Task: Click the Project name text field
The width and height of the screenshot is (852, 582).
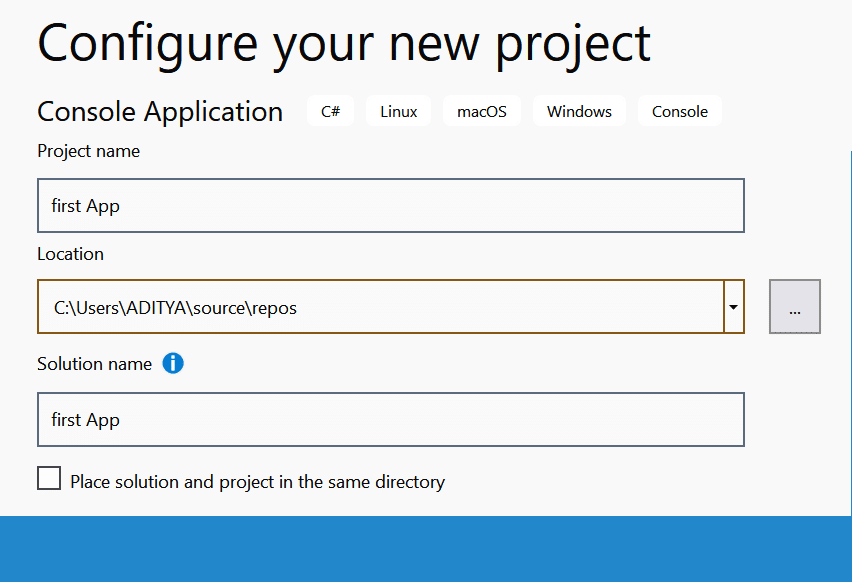Action: pyautogui.click(x=390, y=206)
